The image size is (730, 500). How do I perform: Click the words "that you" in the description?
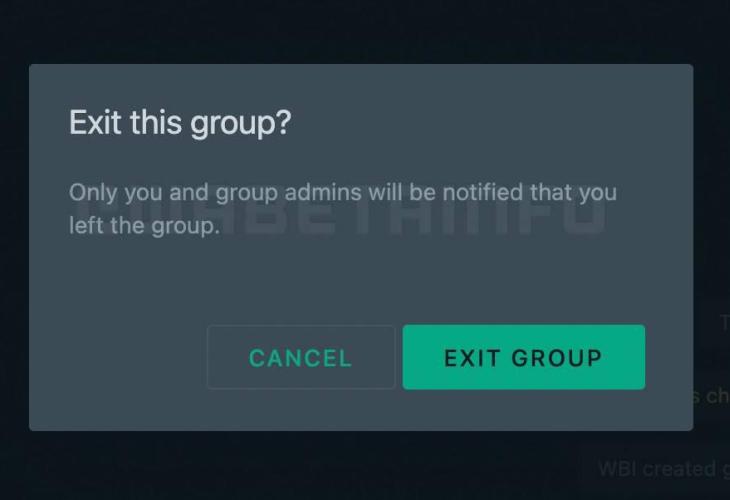(x=574, y=193)
